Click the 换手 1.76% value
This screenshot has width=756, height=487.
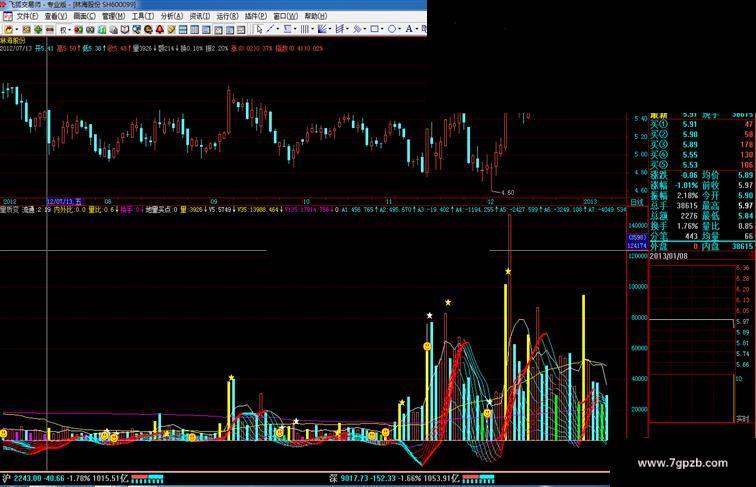688,226
